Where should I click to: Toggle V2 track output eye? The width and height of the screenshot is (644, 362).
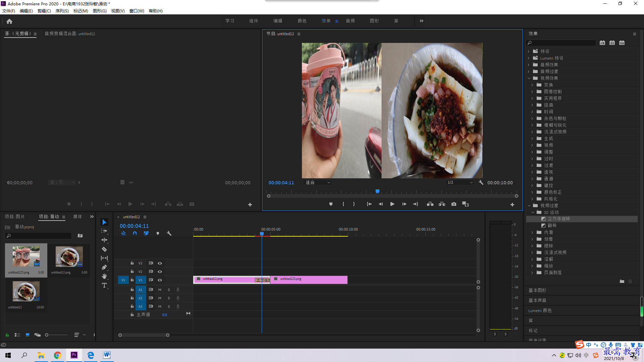tap(160, 272)
